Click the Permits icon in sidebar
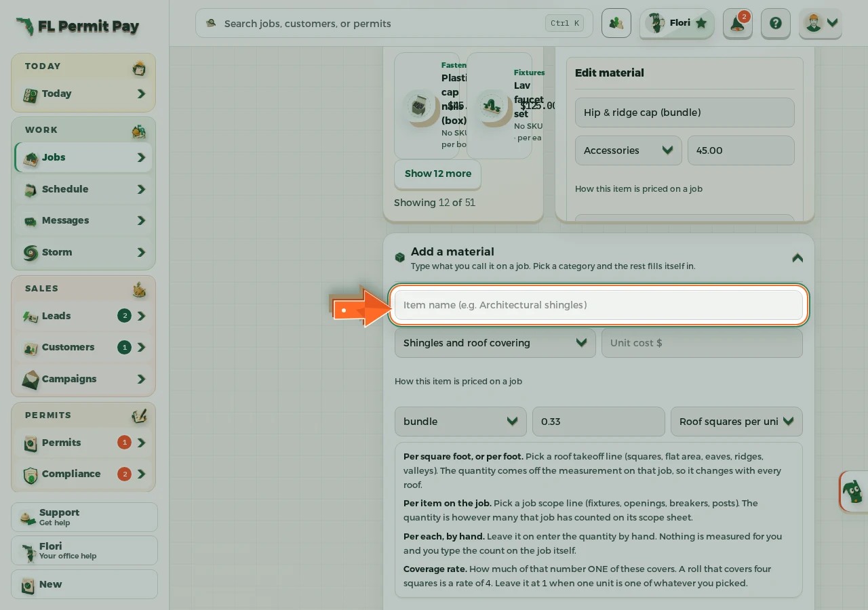Screen dimensions: 868x610 31,443
